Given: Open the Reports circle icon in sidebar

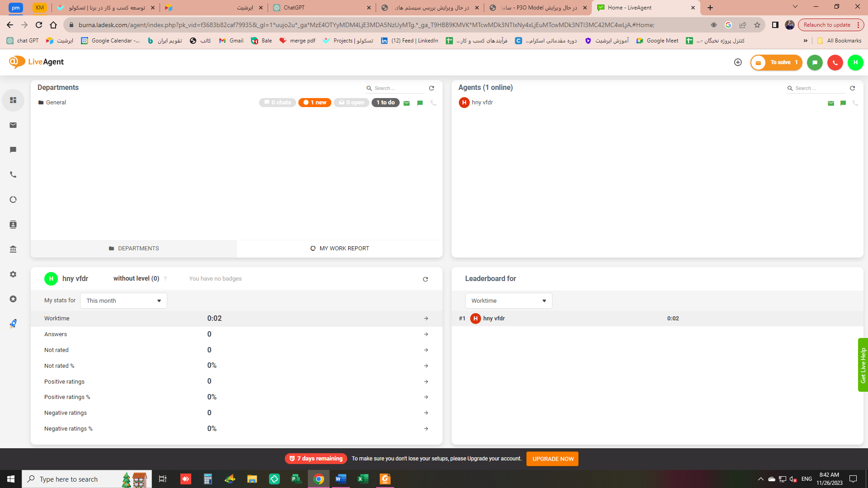Looking at the screenshot, I should click(x=13, y=200).
